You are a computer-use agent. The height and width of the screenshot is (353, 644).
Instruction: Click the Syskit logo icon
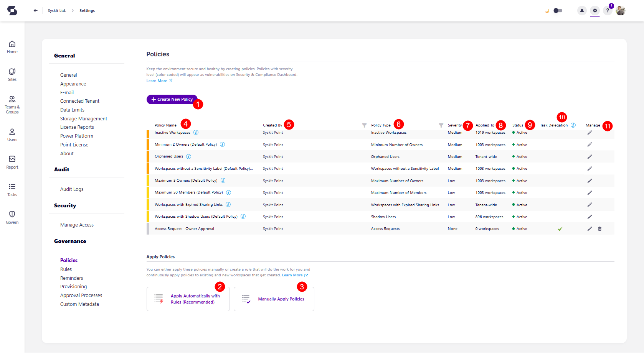[x=12, y=11]
